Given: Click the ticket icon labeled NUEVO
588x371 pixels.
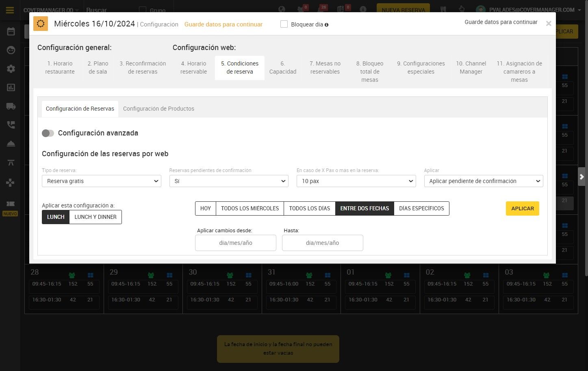Looking at the screenshot, I should point(10,204).
